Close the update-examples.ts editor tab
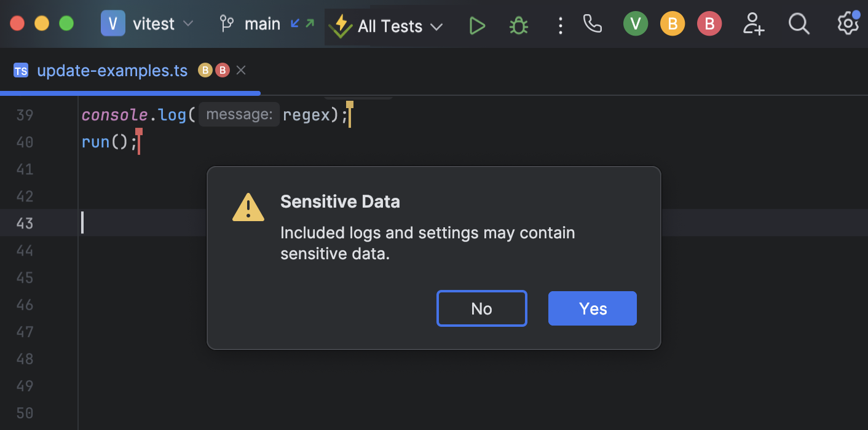This screenshot has height=430, width=868. (x=241, y=71)
